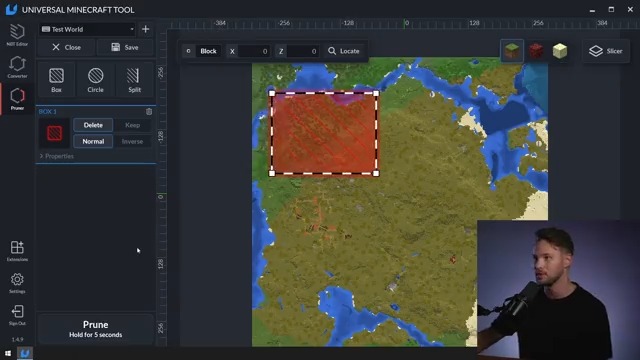
Task: Click the Locate button
Action: (344, 51)
